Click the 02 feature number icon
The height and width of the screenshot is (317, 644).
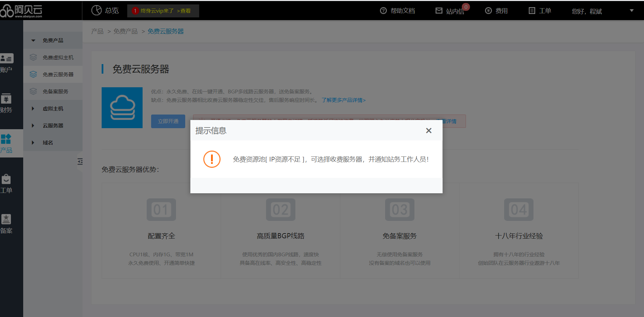[281, 210]
